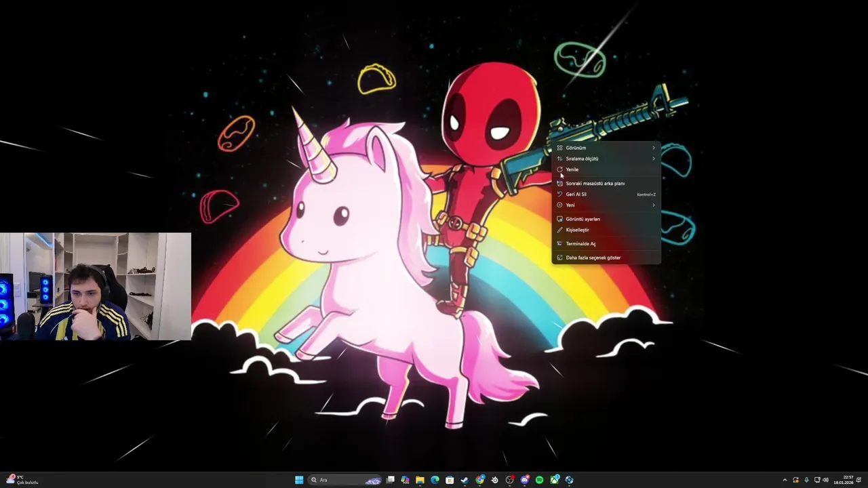Image resolution: width=868 pixels, height=488 pixels.
Task: Expand Görünüm submenu chevron arrow
Action: point(654,148)
